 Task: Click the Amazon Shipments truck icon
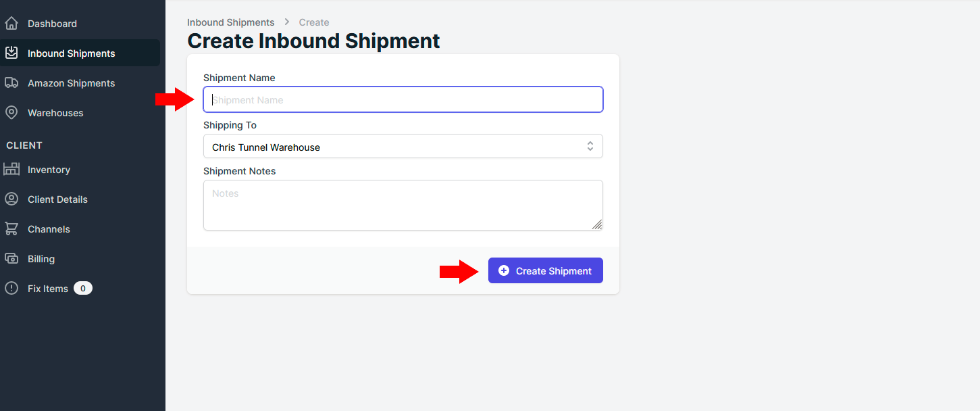click(x=11, y=82)
